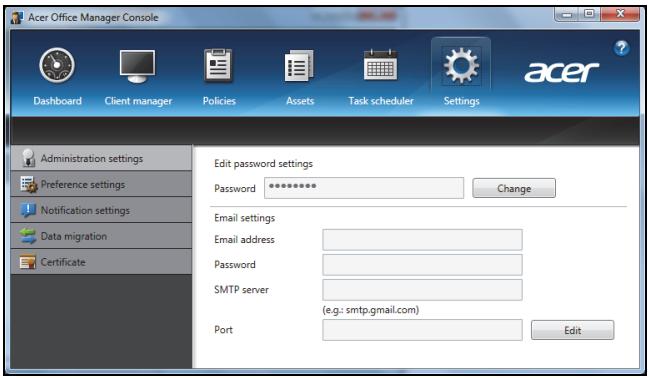Click the Administration settings key icon

tap(28, 158)
